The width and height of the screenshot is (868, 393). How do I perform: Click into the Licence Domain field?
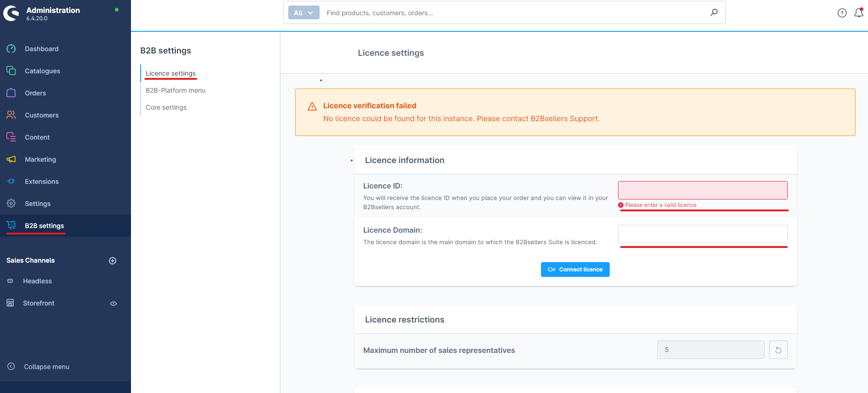point(702,234)
